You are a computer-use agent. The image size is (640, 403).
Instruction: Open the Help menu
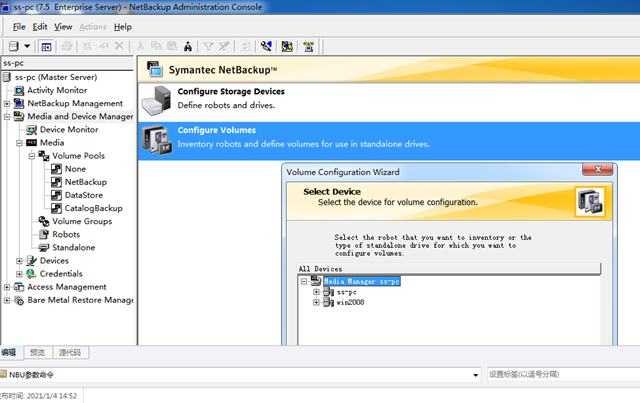pos(122,27)
